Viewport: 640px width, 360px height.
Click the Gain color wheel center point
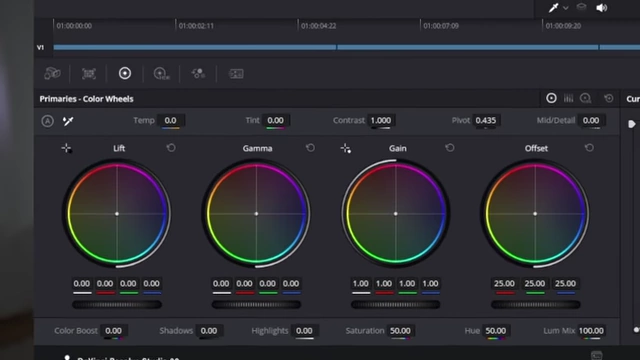coord(396,213)
